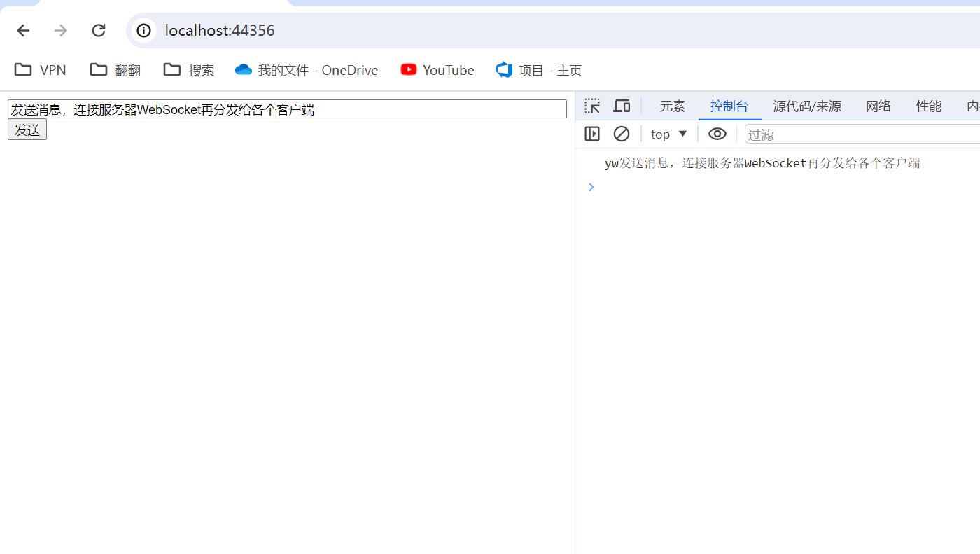Switch to the 源代码/来源 tab
Image resolution: width=980 pixels, height=554 pixels.
coord(807,106)
